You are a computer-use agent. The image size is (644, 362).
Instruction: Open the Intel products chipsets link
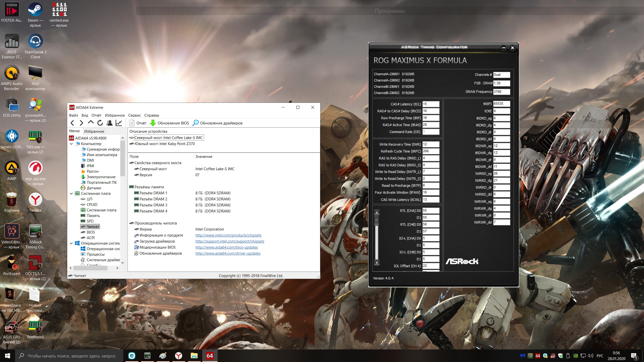click(x=228, y=235)
